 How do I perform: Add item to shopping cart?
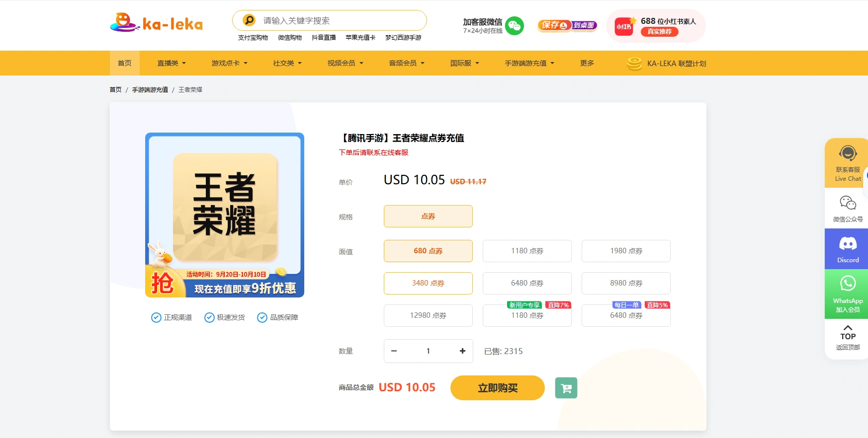point(566,388)
